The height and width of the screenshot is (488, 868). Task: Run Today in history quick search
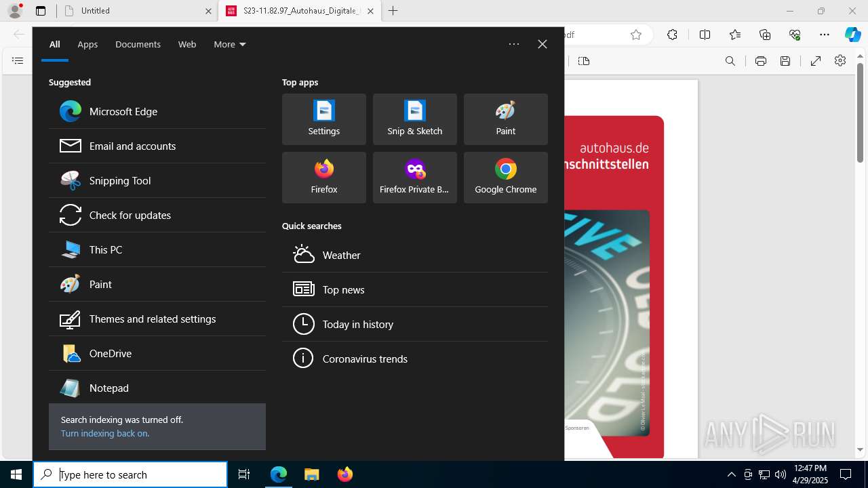click(x=415, y=324)
